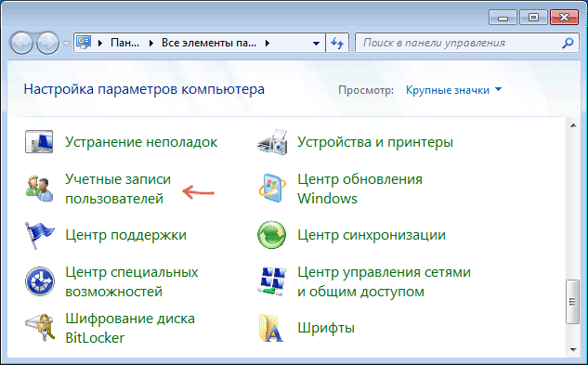
Task: Expand breadcrumb arrow after 'Пан...'
Action: 151,43
